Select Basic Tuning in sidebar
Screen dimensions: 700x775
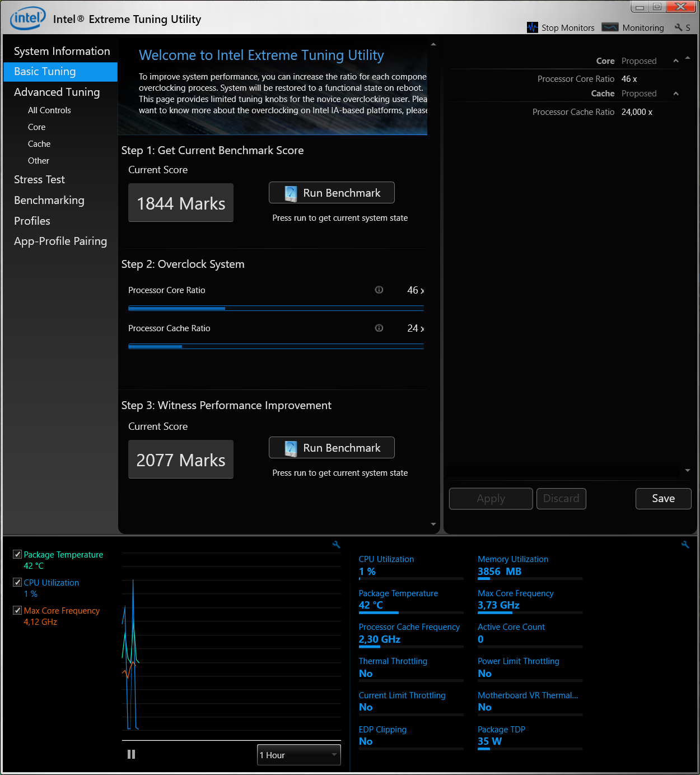point(60,72)
